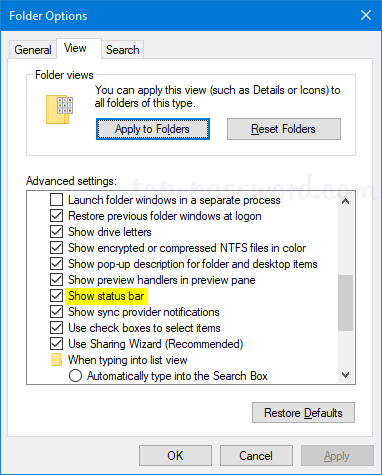Click the Reset Folders button

click(x=284, y=129)
